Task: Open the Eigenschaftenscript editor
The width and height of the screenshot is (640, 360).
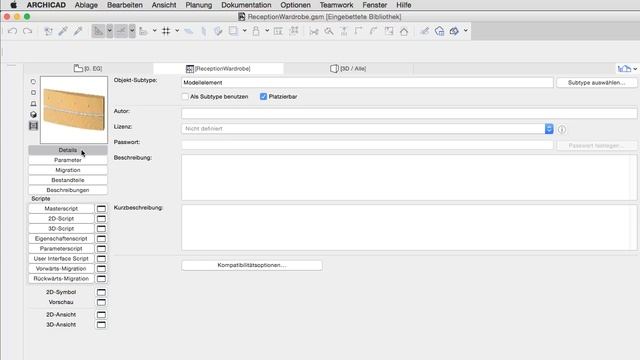Action: [x=61, y=239]
